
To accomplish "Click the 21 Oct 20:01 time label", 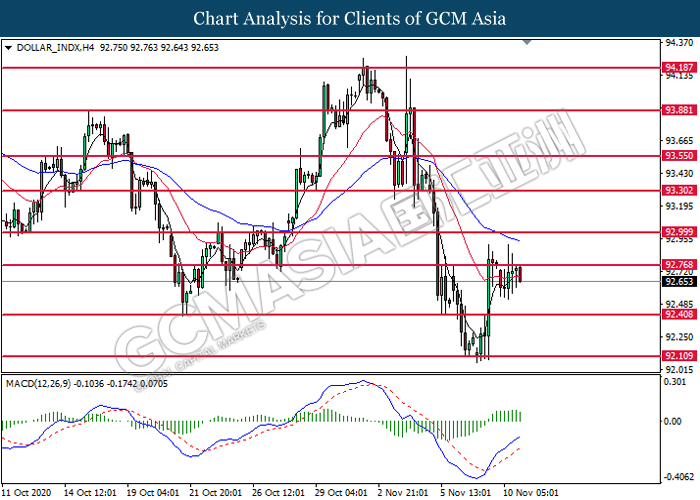I will pos(216,493).
